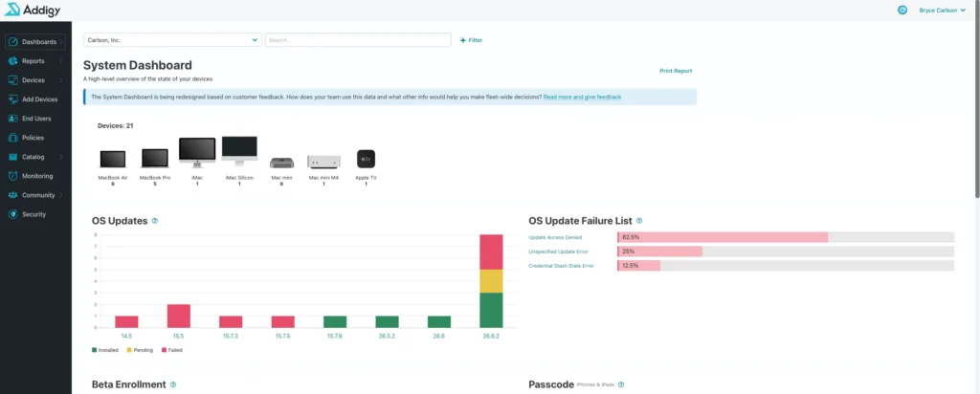
Task: Click the Community people icon
Action: [12, 195]
